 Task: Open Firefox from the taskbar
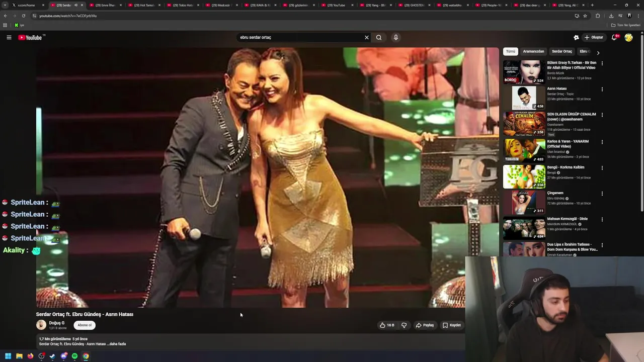(30, 356)
